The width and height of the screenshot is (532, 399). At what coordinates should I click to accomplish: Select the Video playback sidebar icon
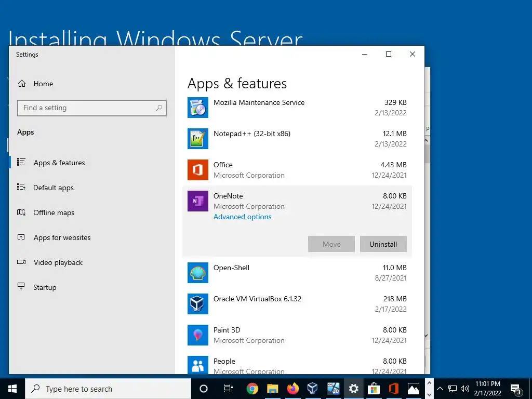(x=21, y=262)
